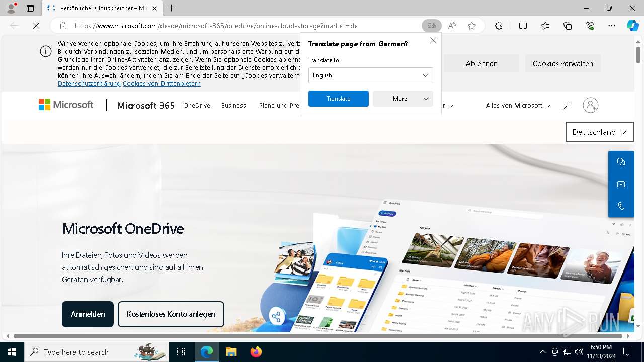This screenshot has width=644, height=362.
Task: Open Datenschutzerklärung link
Action: click(89, 84)
